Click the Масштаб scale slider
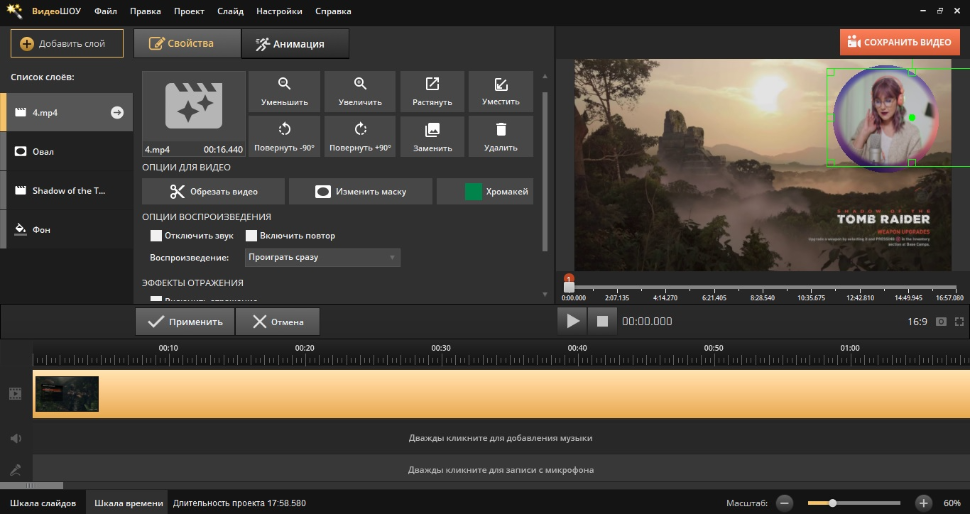 coord(854,503)
